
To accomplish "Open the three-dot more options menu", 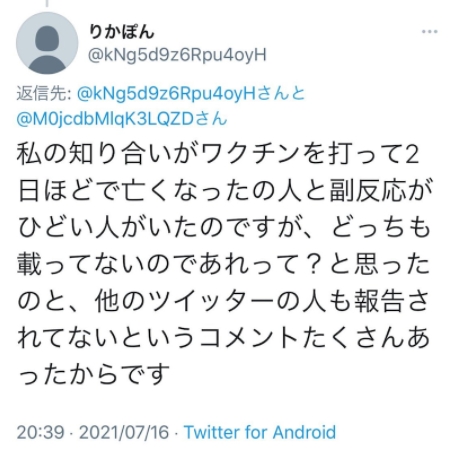I will click(429, 32).
